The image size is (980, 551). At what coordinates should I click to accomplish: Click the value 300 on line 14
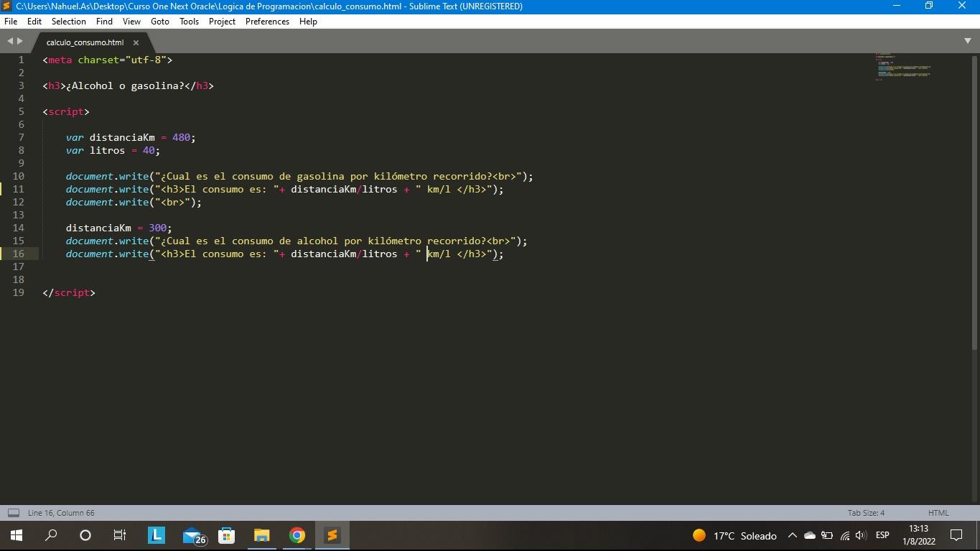click(x=157, y=228)
